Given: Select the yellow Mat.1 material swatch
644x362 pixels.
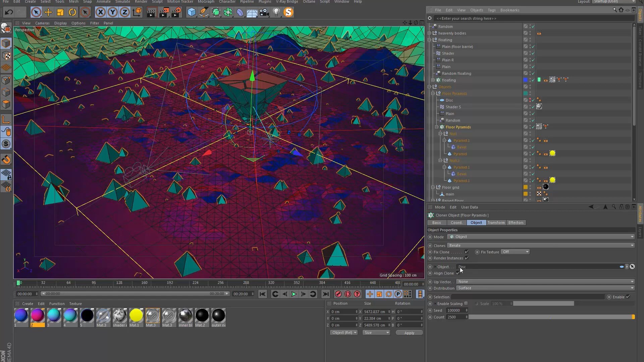Looking at the screenshot, I should coord(136,315).
